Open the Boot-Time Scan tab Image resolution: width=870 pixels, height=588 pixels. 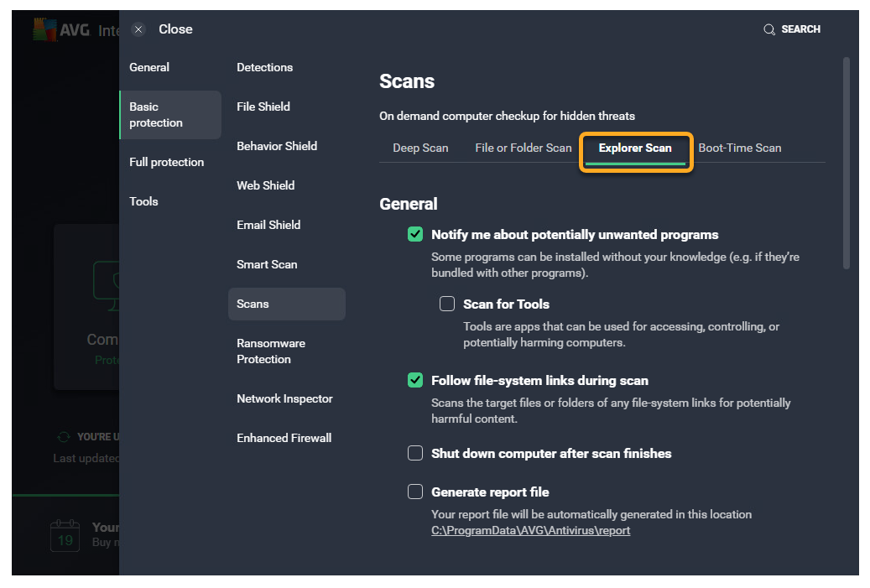click(739, 148)
